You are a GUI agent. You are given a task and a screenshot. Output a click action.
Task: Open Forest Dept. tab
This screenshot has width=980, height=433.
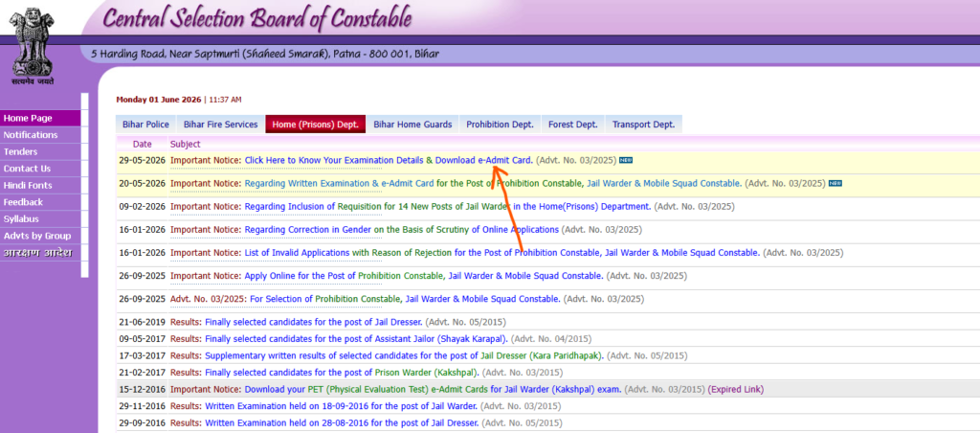[x=573, y=125]
